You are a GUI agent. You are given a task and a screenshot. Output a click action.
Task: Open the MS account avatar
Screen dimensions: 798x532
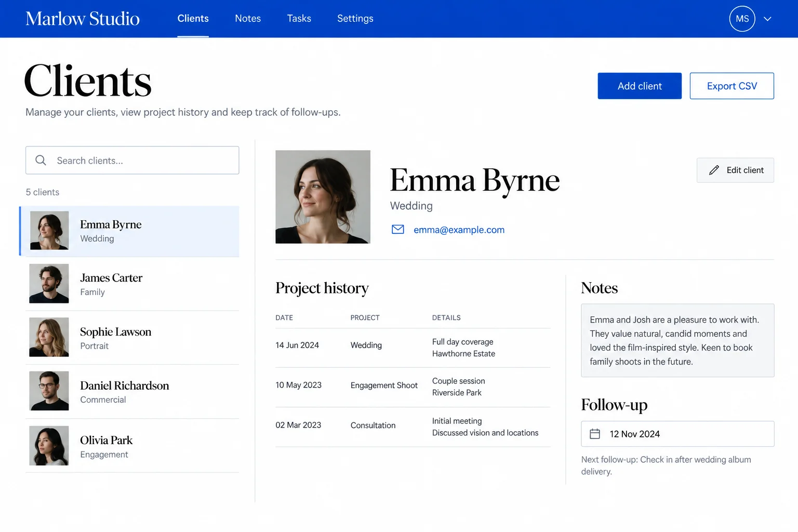tap(742, 19)
